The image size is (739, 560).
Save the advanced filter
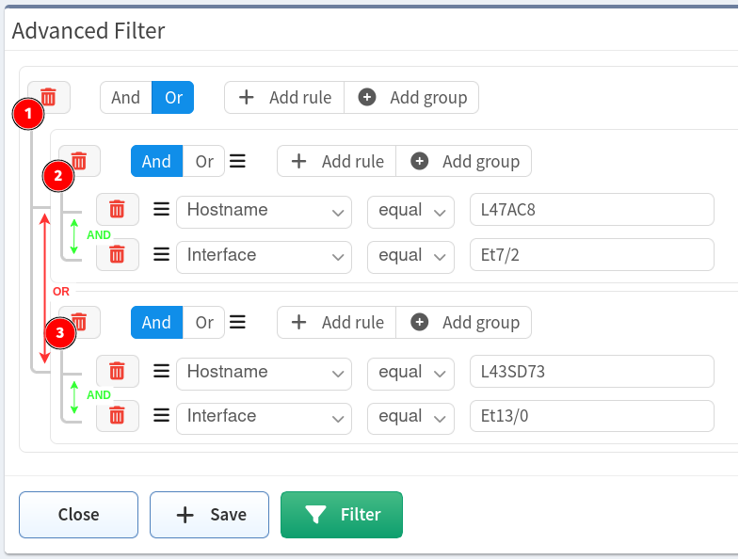pos(210,515)
